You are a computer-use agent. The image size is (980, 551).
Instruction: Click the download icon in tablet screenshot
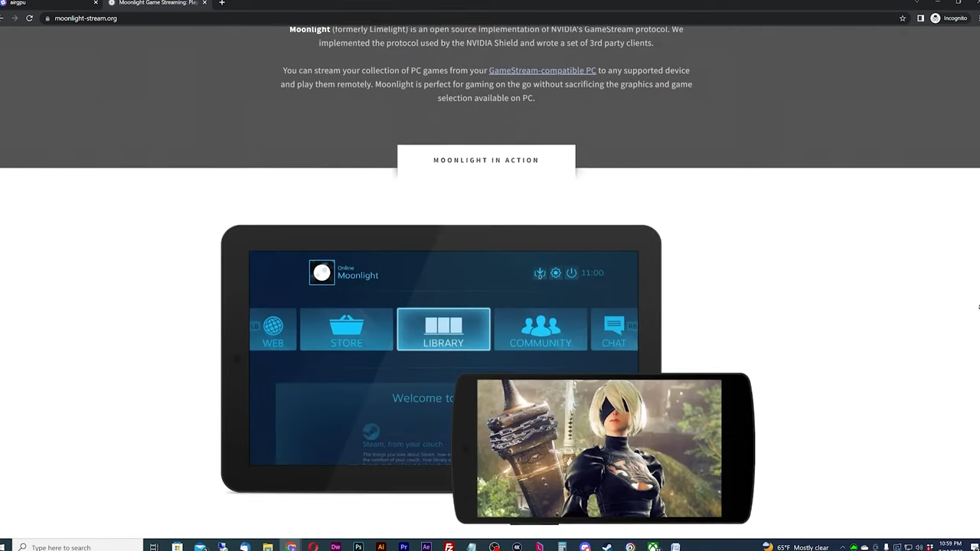tap(540, 273)
